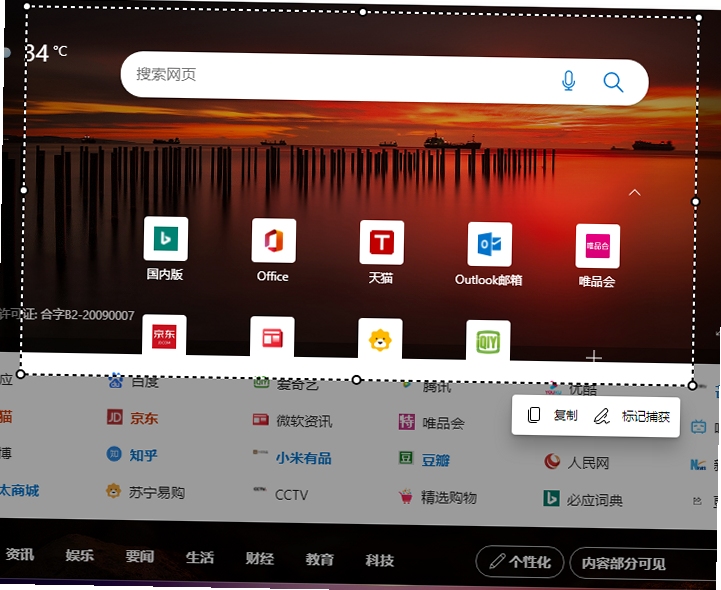Open the 优酷 link

(583, 390)
